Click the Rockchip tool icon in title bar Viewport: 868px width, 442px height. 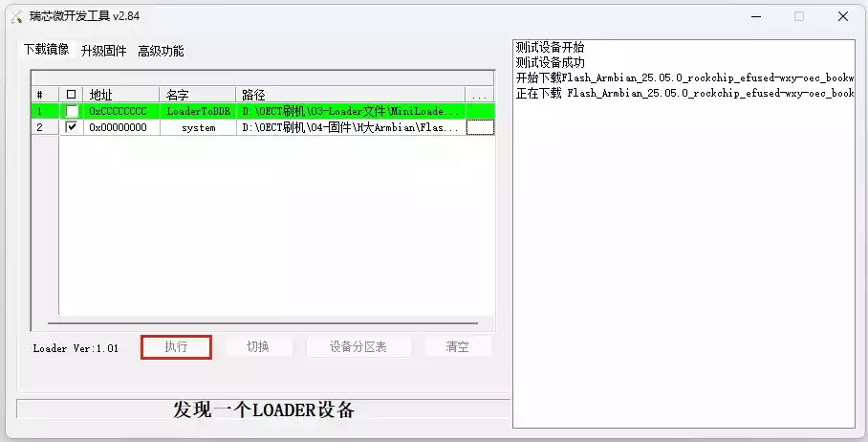17,16
